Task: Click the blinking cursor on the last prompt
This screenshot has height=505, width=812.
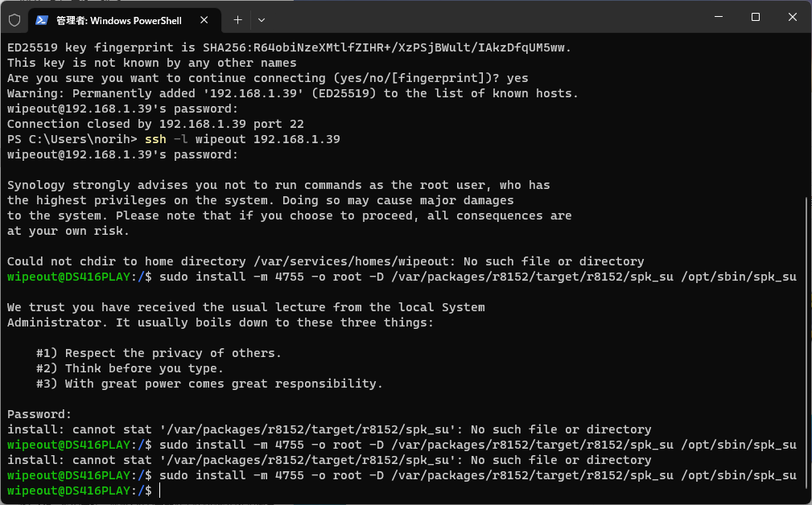Action: pos(160,491)
